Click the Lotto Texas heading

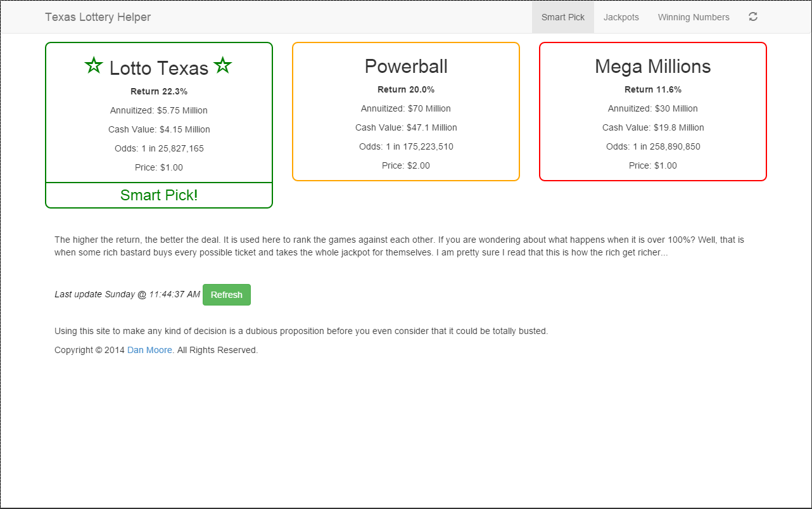pos(159,68)
